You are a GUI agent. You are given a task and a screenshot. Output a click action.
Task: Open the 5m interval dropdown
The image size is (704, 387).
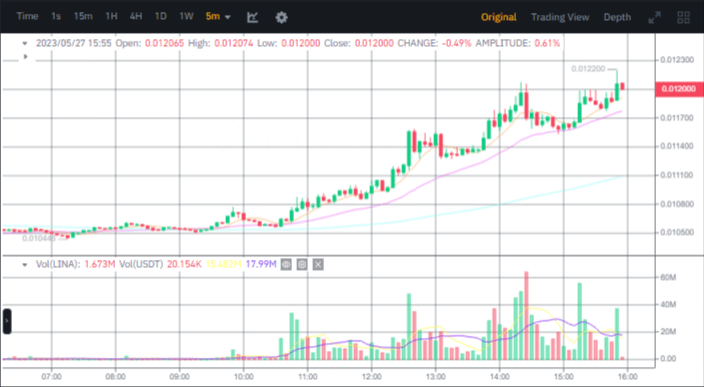(x=218, y=17)
